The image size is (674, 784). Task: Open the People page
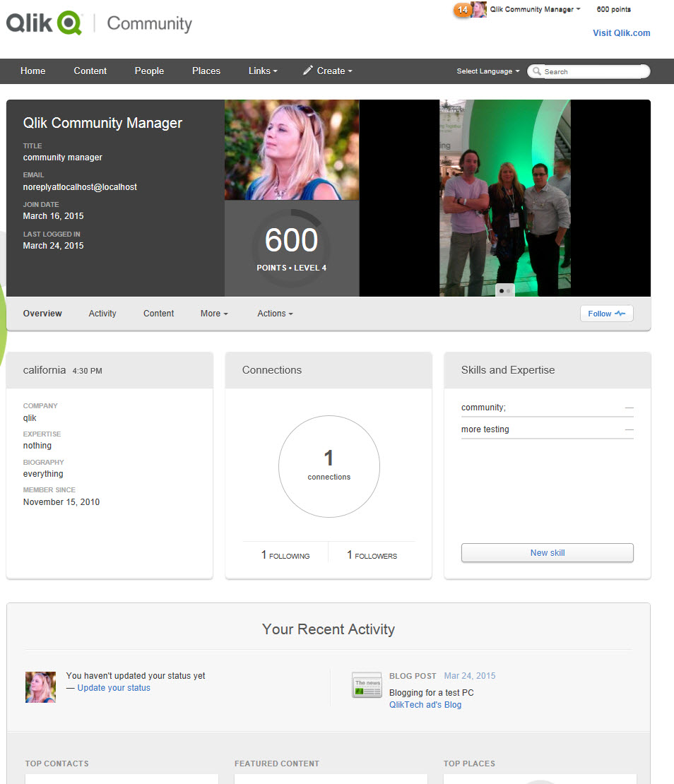point(149,71)
